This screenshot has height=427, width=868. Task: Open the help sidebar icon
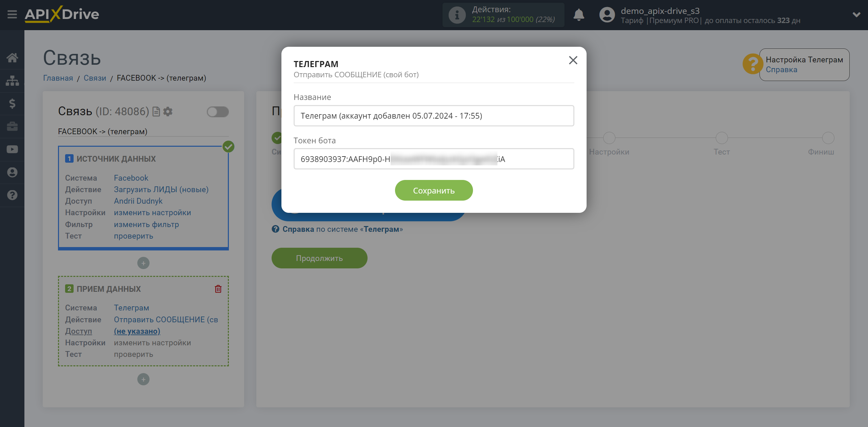(12, 195)
